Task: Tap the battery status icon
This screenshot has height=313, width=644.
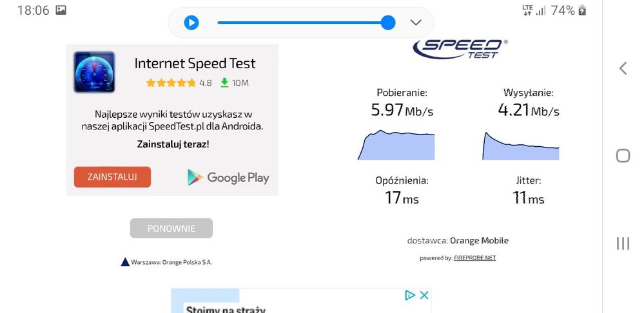Action: 583,10
